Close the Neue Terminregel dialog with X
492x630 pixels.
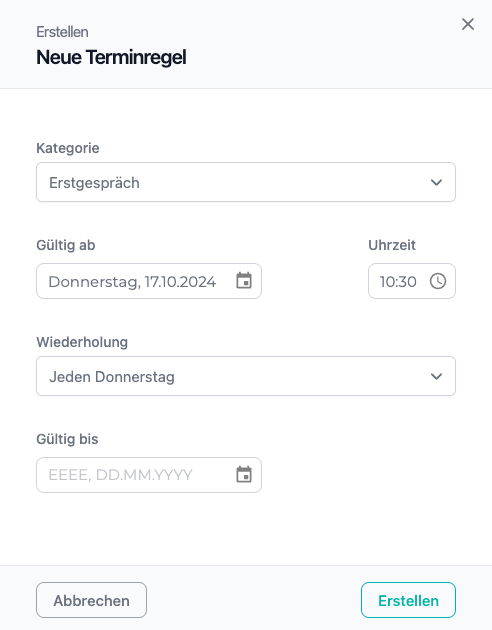click(468, 24)
